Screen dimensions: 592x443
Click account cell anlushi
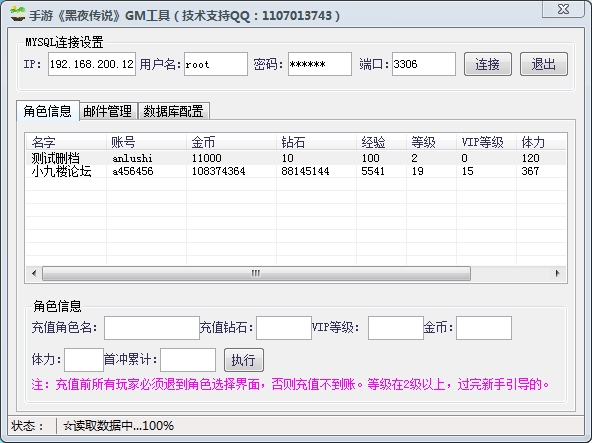132,158
